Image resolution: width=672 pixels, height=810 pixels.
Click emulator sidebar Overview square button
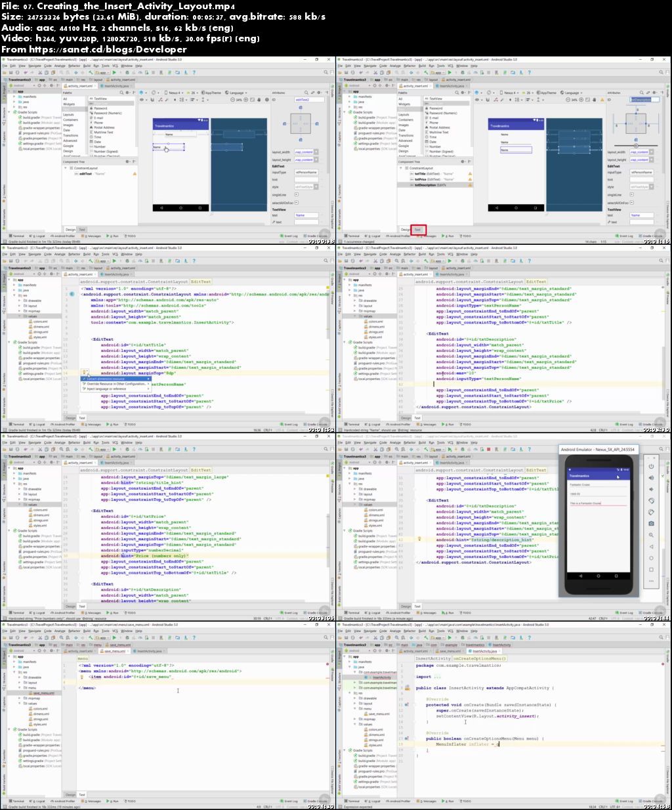click(x=651, y=570)
